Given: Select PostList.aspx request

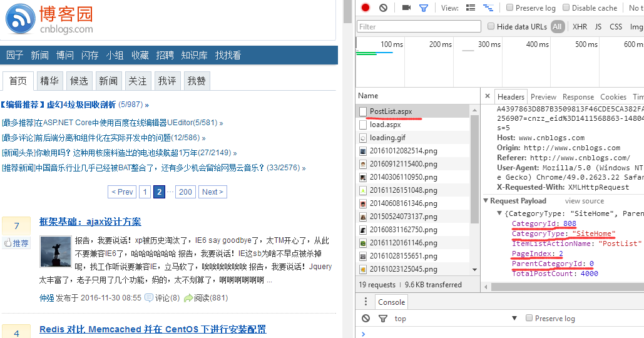Looking at the screenshot, I should point(412,111).
